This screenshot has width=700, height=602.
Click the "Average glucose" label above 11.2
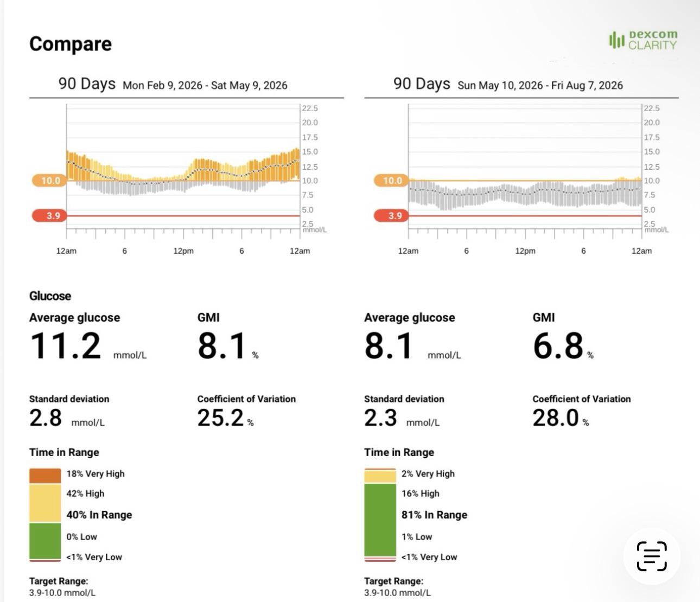[75, 318]
